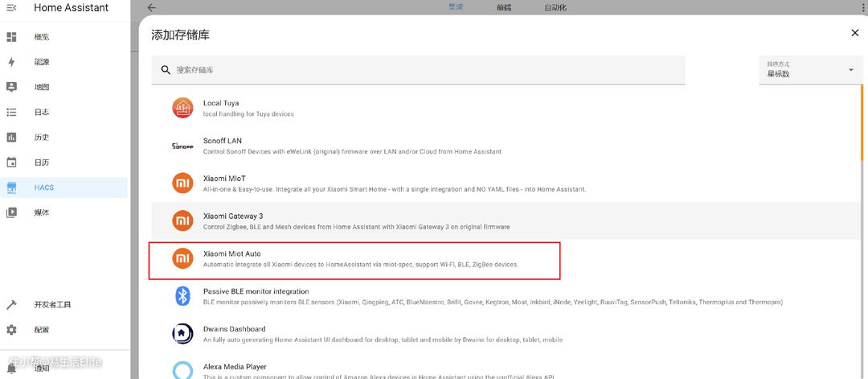Click the Xiaomi MIoT orange logo
Image resolution: width=868 pixels, height=379 pixels.
(182, 183)
